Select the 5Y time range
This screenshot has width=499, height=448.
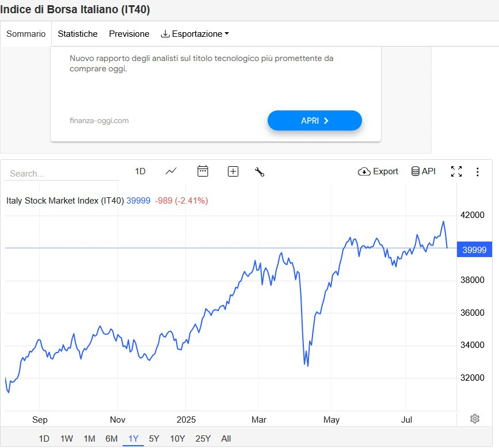click(x=154, y=439)
